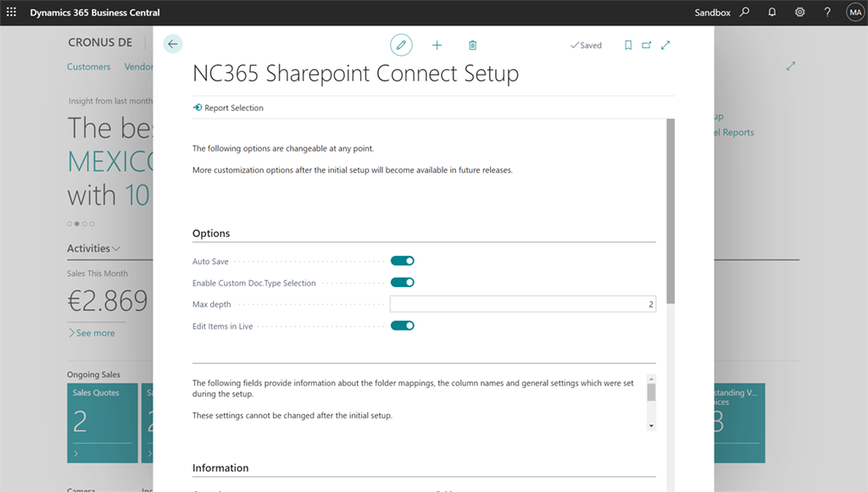
Task: Click the Max depth input field
Action: coord(522,304)
